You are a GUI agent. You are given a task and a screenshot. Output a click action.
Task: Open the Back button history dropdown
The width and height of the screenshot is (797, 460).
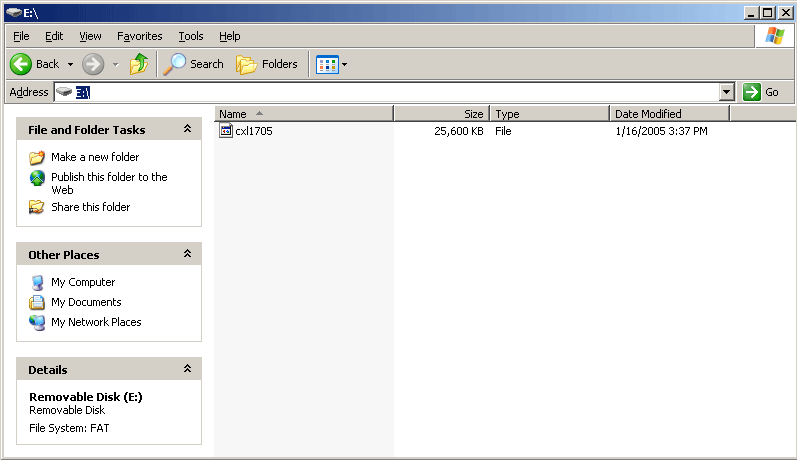coord(71,64)
